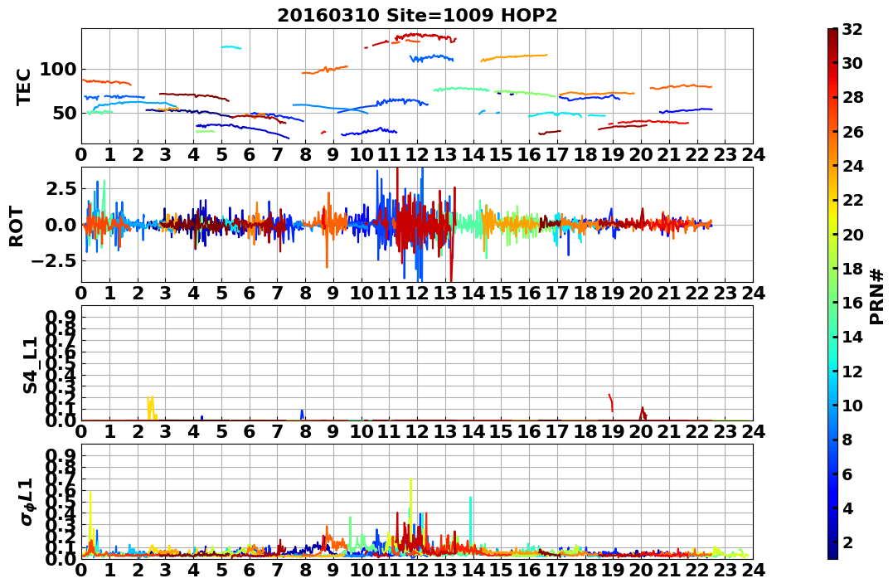This screenshot has height=588, width=893.
Task: Select the ROT y-axis label
Action: [x=17, y=226]
